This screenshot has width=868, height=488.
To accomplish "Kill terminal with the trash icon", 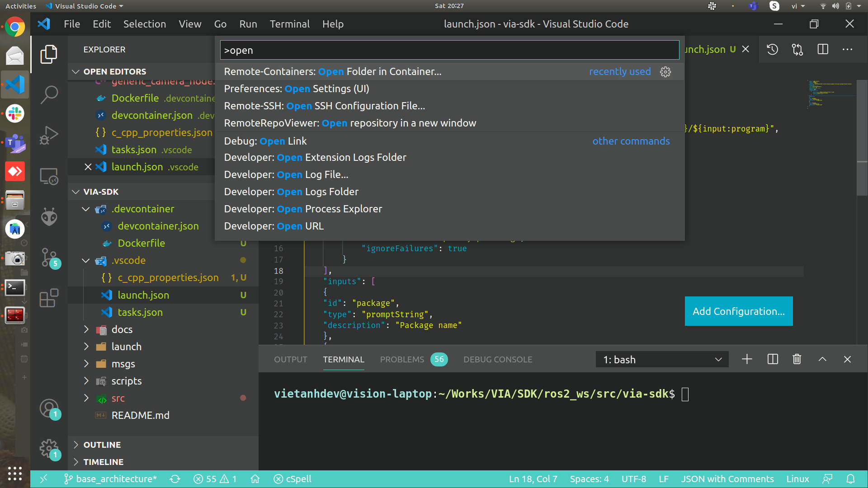I will click(797, 359).
